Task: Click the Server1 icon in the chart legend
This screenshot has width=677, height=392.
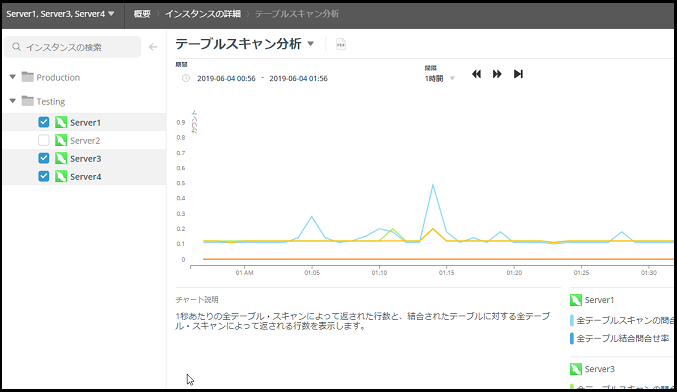Action: 576,300
